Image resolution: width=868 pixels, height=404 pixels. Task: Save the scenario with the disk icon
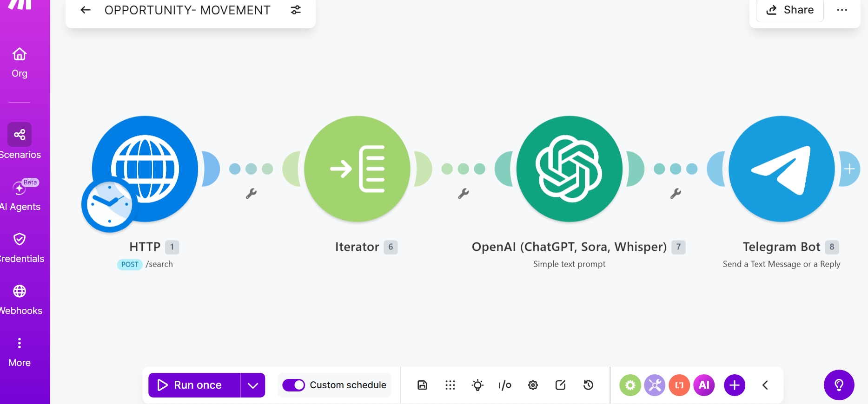pos(422,385)
